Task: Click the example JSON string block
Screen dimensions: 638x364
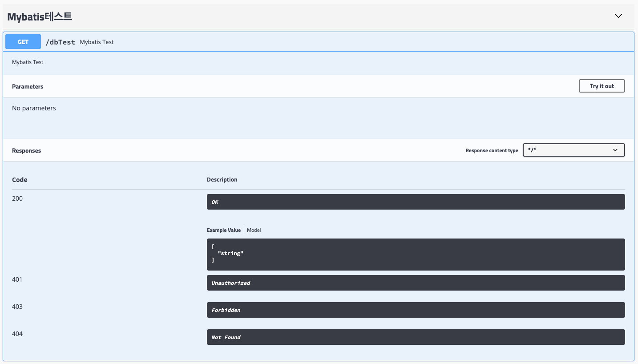Action: tap(416, 255)
